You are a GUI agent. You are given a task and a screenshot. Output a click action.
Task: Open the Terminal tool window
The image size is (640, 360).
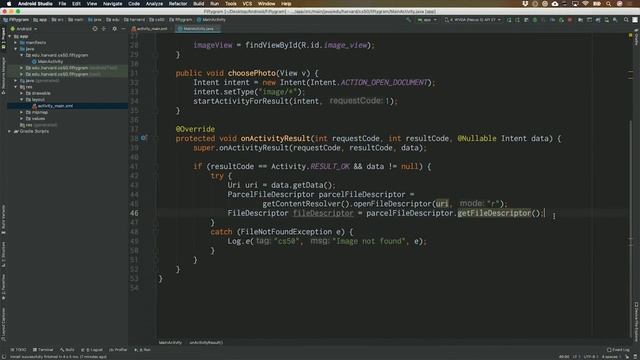[43, 350]
